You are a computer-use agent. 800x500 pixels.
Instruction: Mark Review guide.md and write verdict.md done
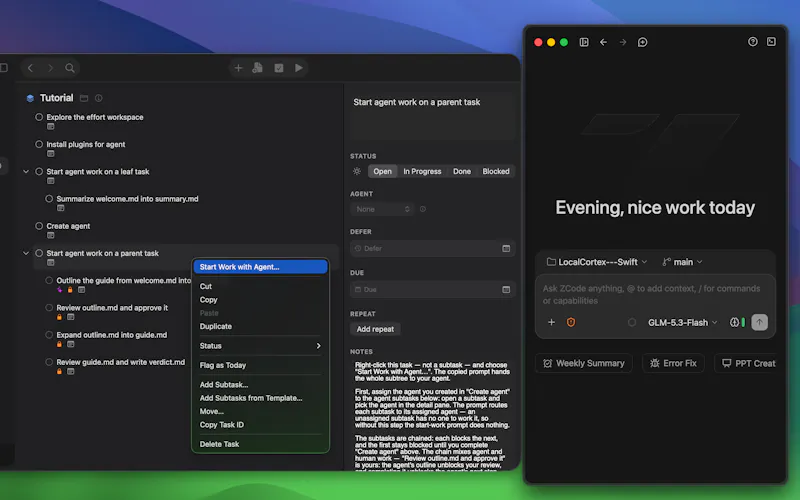click(49, 362)
